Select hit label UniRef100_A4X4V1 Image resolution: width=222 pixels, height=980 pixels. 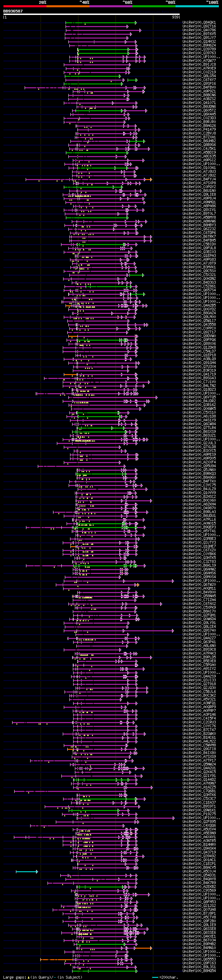click(199, 837)
